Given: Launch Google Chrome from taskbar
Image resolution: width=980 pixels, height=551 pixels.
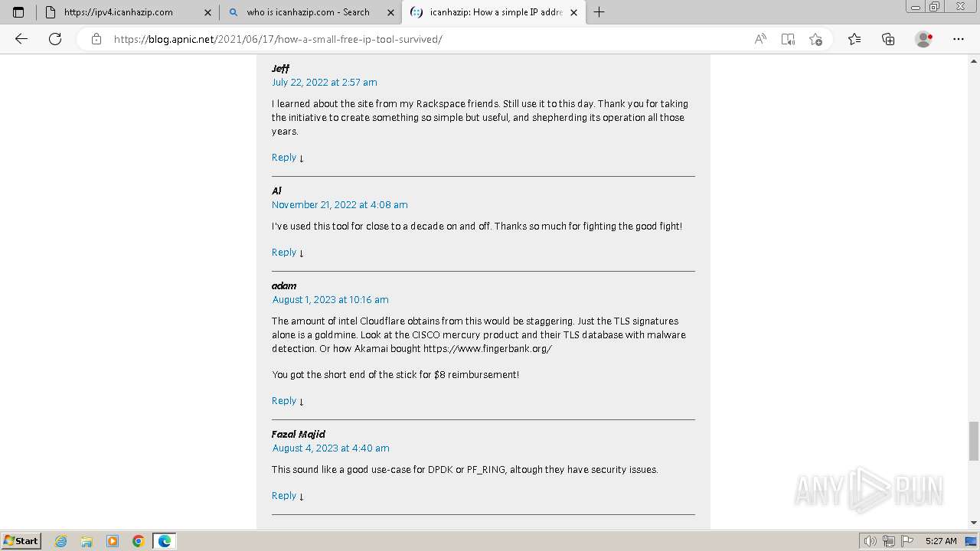Looking at the screenshot, I should coord(139,541).
